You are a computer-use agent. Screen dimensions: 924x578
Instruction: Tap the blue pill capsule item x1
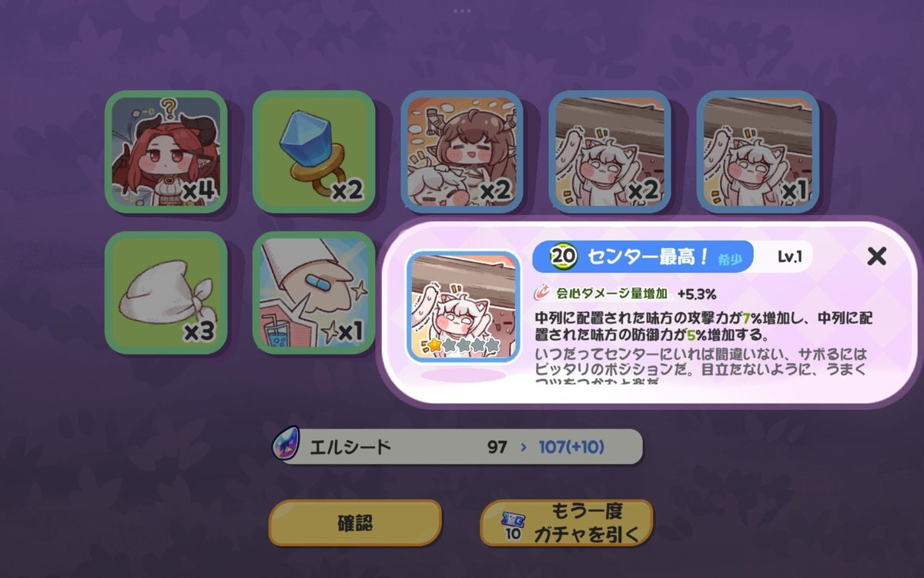click(x=314, y=293)
